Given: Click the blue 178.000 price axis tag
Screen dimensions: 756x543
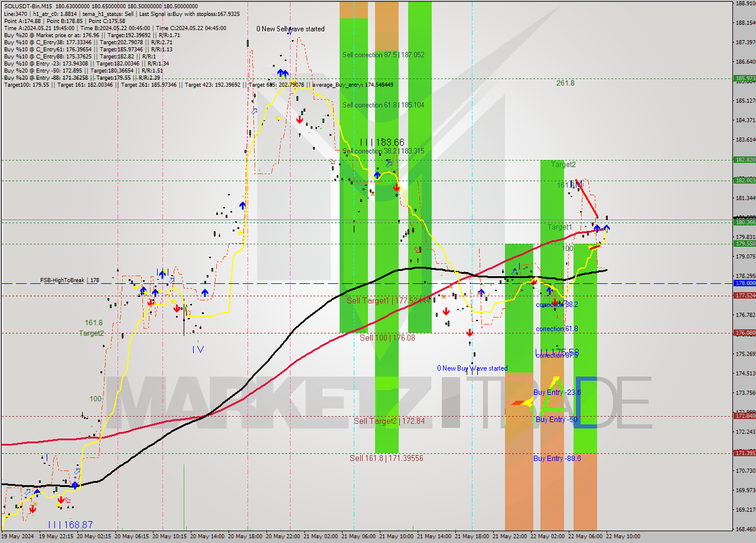Looking at the screenshot, I should 744,283.
